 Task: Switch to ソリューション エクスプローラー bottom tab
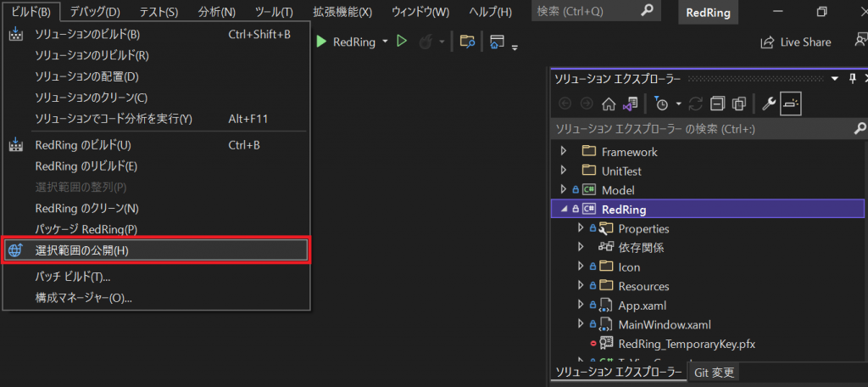pyautogui.click(x=618, y=372)
